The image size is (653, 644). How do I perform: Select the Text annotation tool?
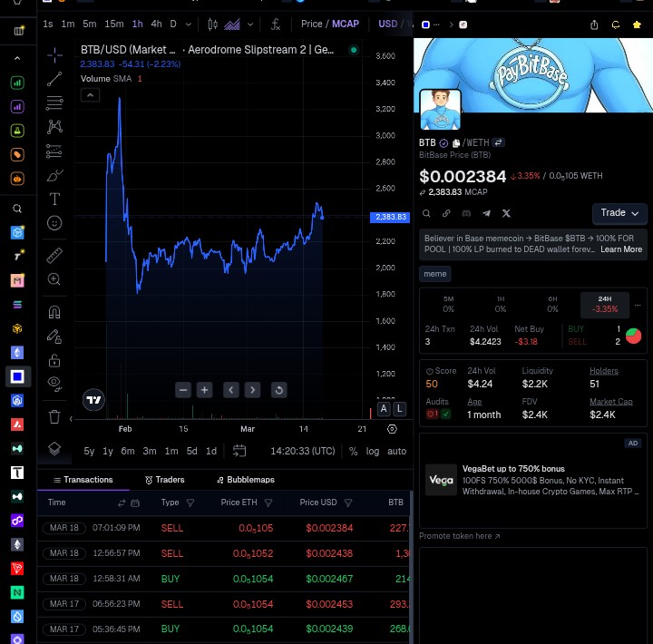tap(54, 199)
